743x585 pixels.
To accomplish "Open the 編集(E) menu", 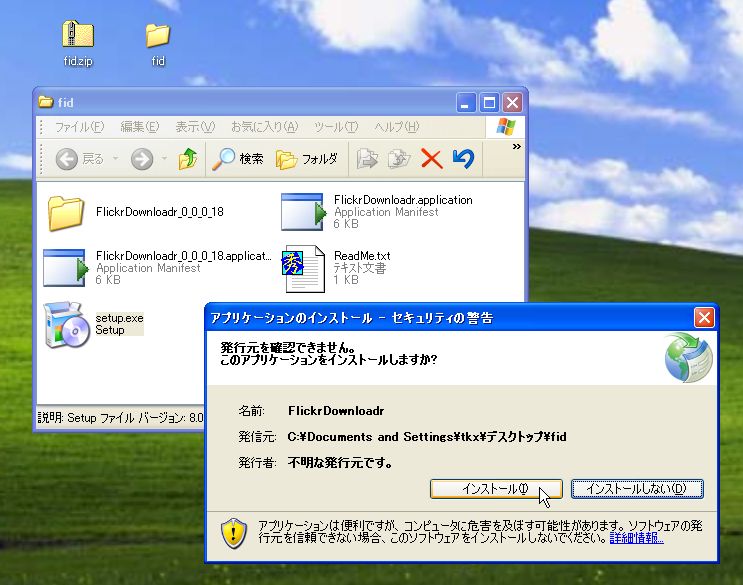I will pyautogui.click(x=140, y=127).
